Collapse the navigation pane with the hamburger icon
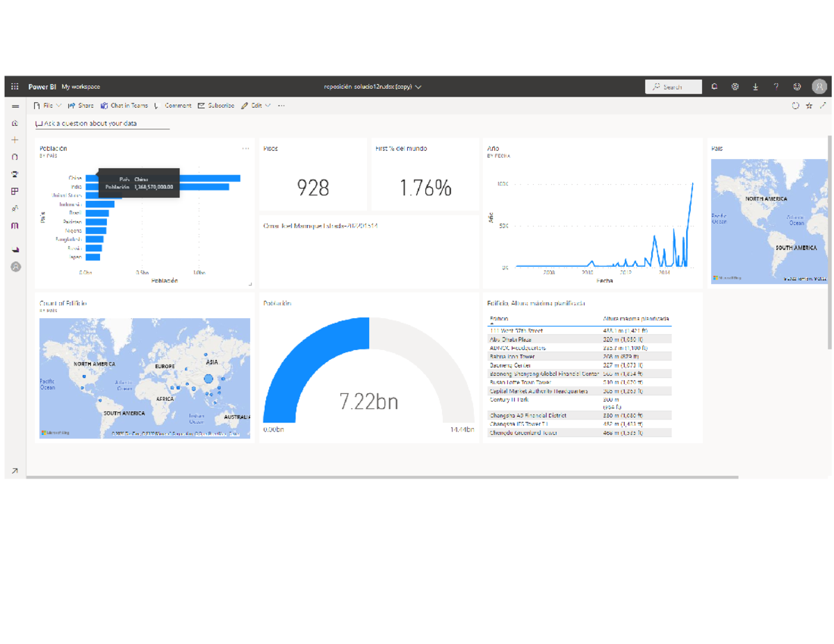 click(14, 105)
